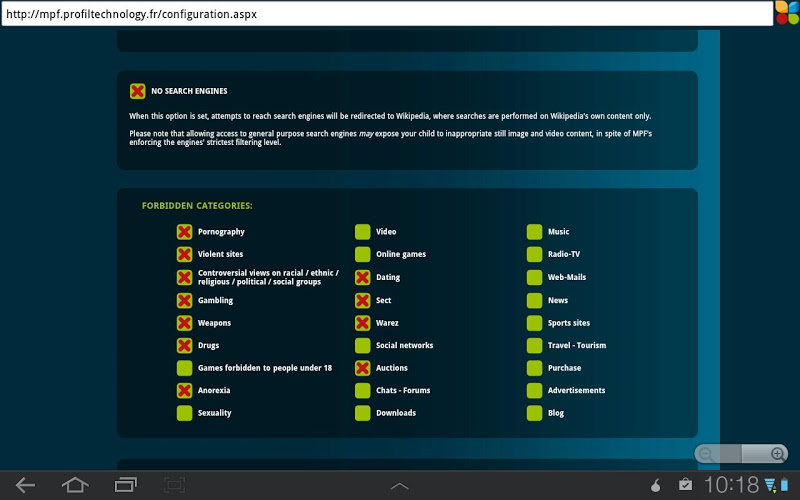This screenshot has width=800, height=500.
Task: Block the Sports sites category
Action: 534,323
